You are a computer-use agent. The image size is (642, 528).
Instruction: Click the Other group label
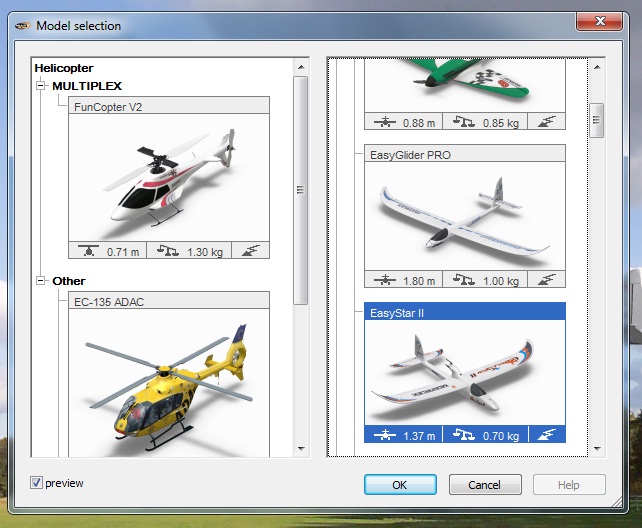(x=69, y=281)
